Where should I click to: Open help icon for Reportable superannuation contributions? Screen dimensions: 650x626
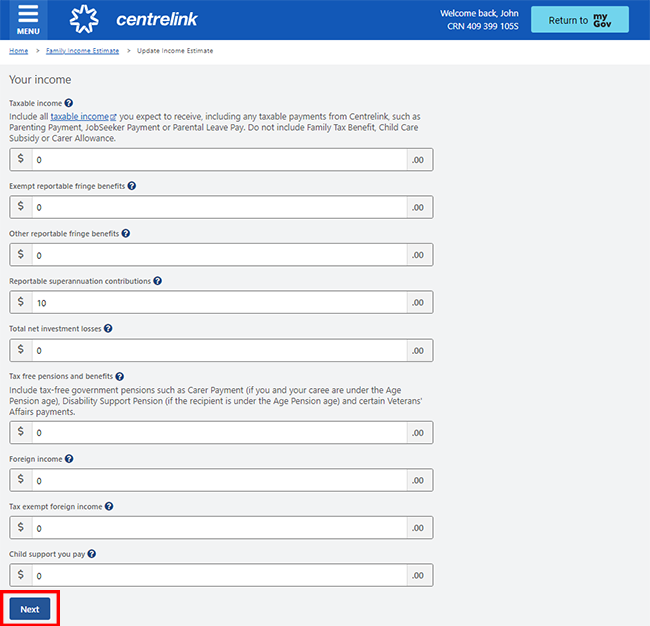158,281
